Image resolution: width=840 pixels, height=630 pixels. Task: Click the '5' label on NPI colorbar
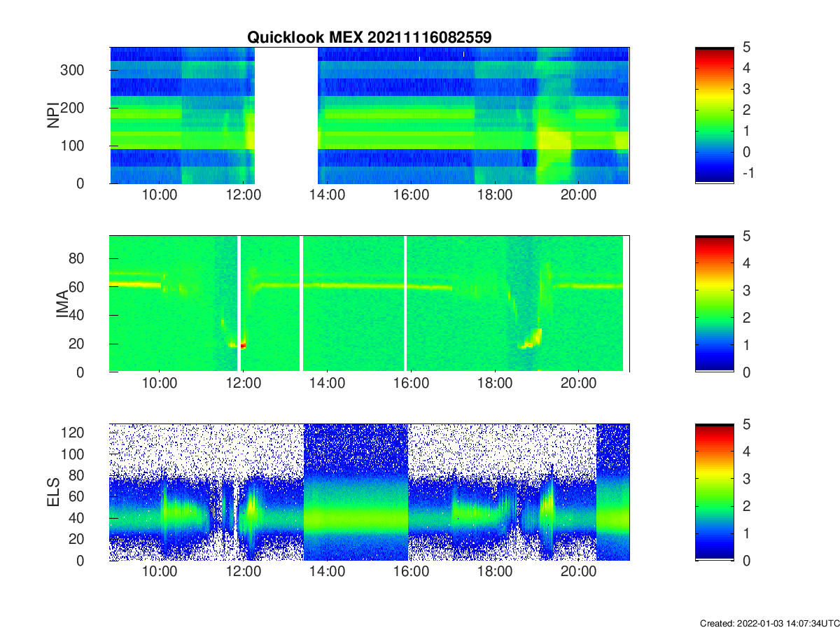coord(746,48)
